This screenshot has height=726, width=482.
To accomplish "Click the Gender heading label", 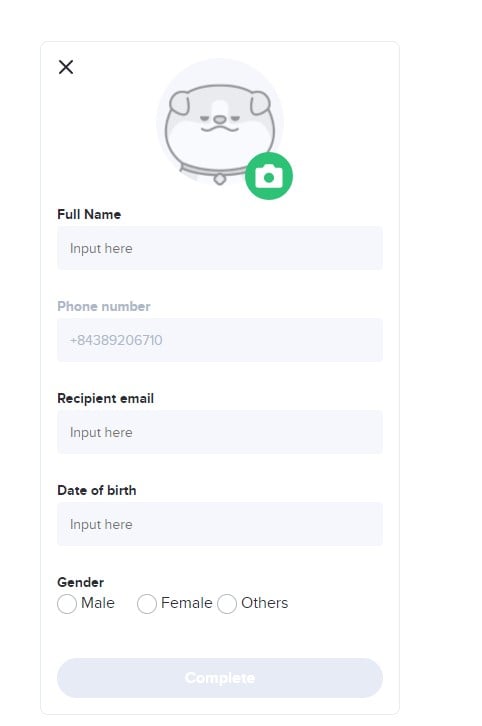I will pos(81,582).
